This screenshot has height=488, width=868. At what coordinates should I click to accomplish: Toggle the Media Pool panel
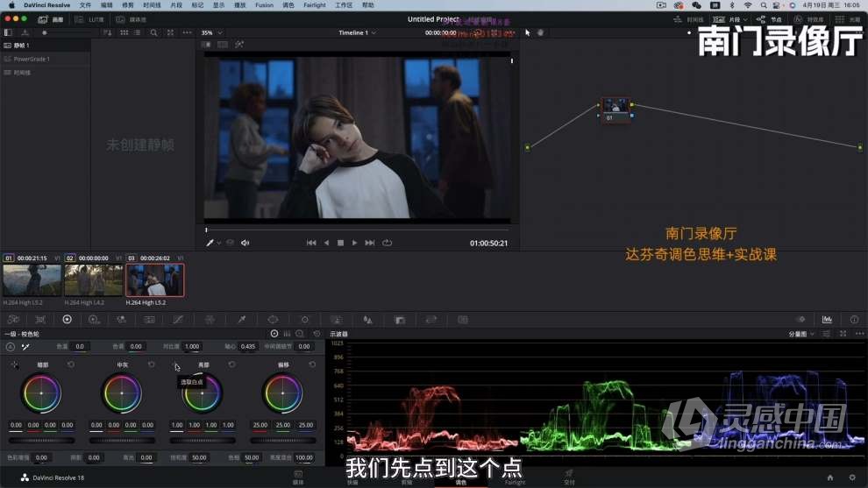(132, 19)
